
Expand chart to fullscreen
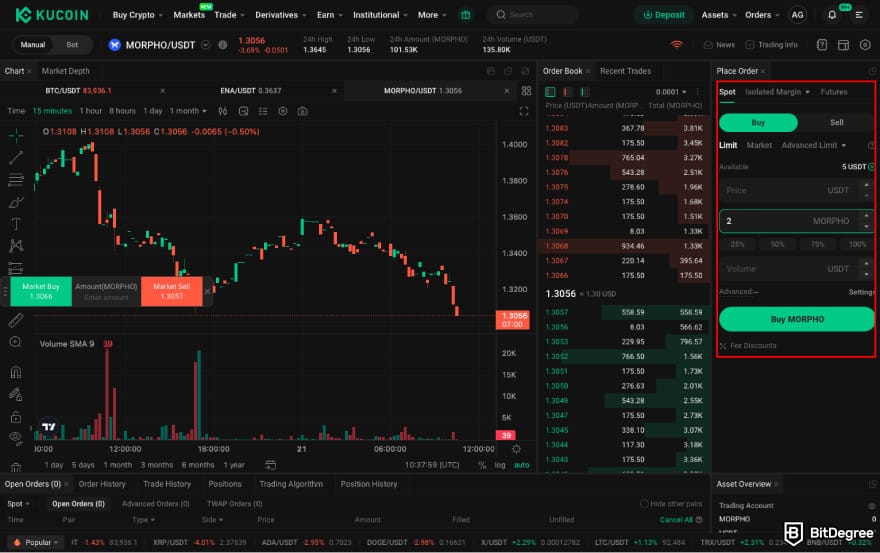click(x=524, y=111)
